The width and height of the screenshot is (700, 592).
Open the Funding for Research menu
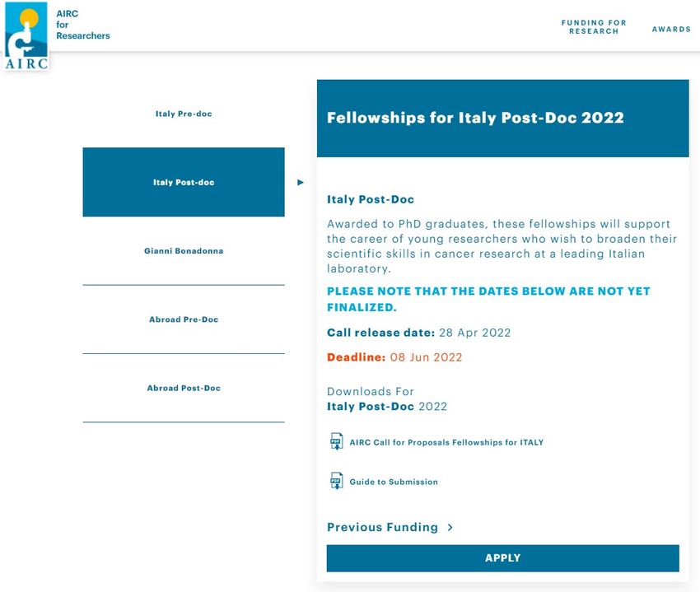(x=594, y=27)
